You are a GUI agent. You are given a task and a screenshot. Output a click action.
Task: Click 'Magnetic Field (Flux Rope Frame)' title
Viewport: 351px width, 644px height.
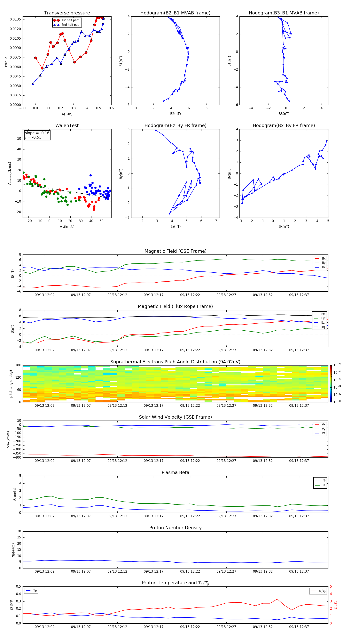(x=175, y=307)
